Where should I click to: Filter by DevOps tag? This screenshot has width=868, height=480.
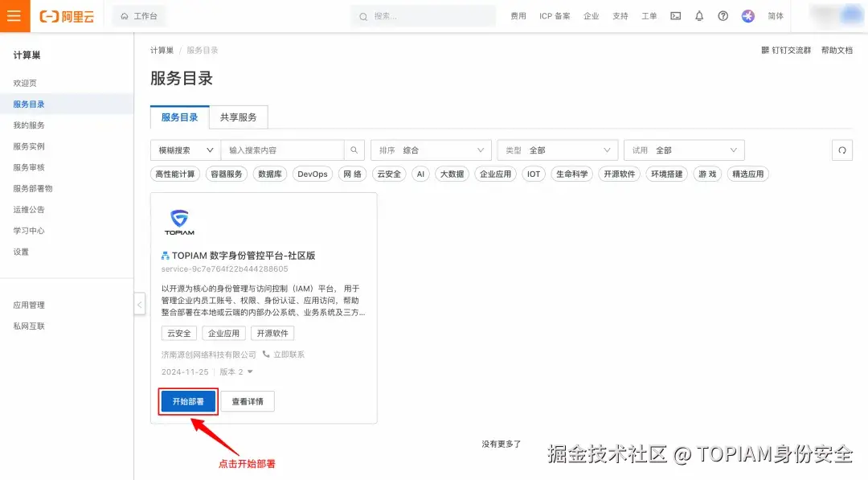pos(312,174)
